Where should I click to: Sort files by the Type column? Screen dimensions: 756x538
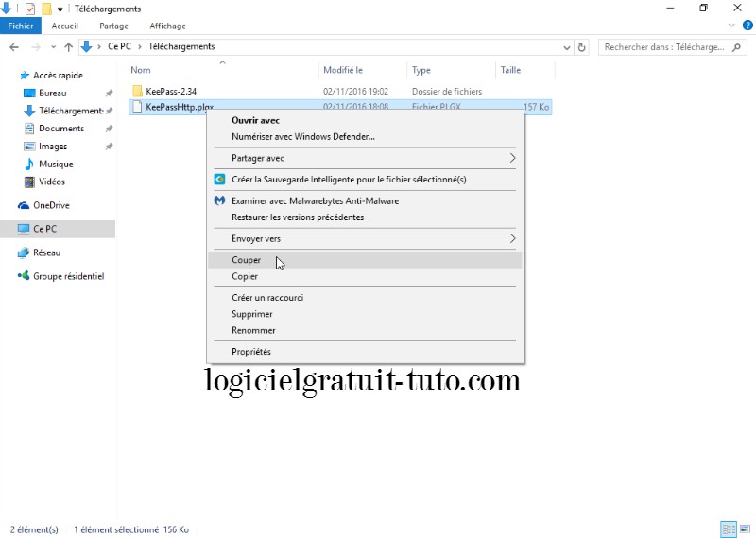[x=421, y=70]
